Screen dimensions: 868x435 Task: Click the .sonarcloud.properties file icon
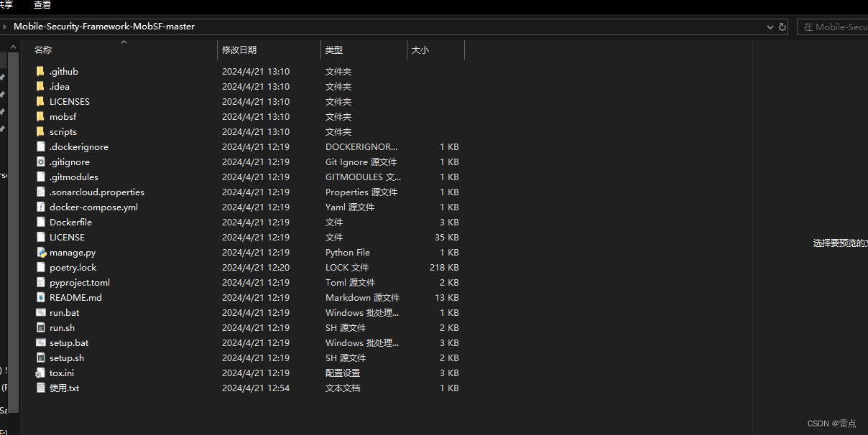point(40,192)
